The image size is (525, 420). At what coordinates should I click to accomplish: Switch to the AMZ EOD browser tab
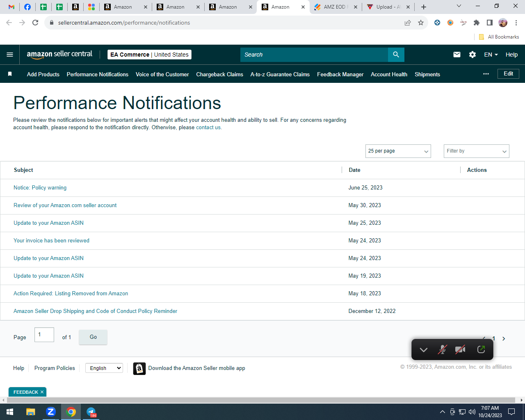336,7
